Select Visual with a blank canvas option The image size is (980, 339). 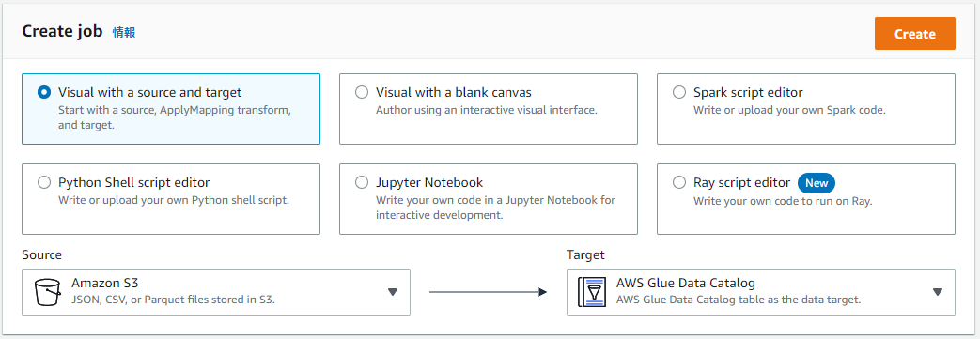click(x=361, y=92)
